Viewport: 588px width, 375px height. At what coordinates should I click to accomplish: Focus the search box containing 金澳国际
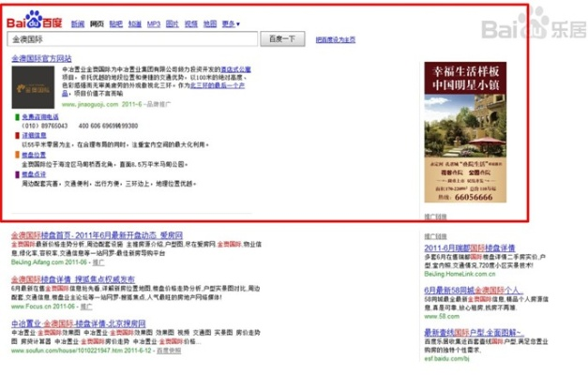tap(132, 39)
